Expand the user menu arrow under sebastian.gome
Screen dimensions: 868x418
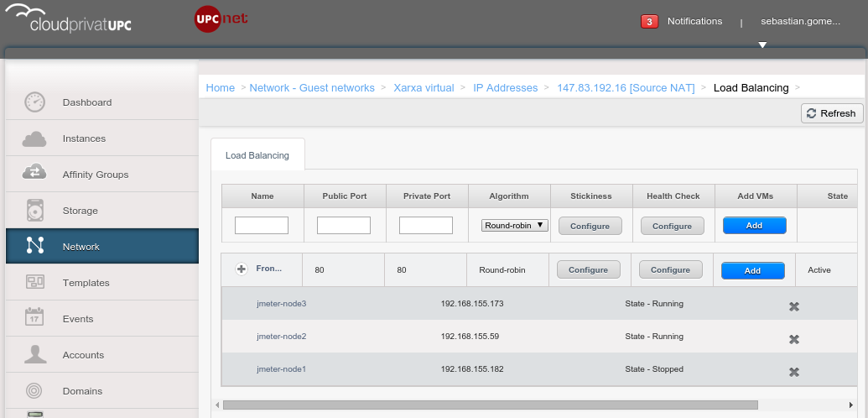click(x=762, y=45)
